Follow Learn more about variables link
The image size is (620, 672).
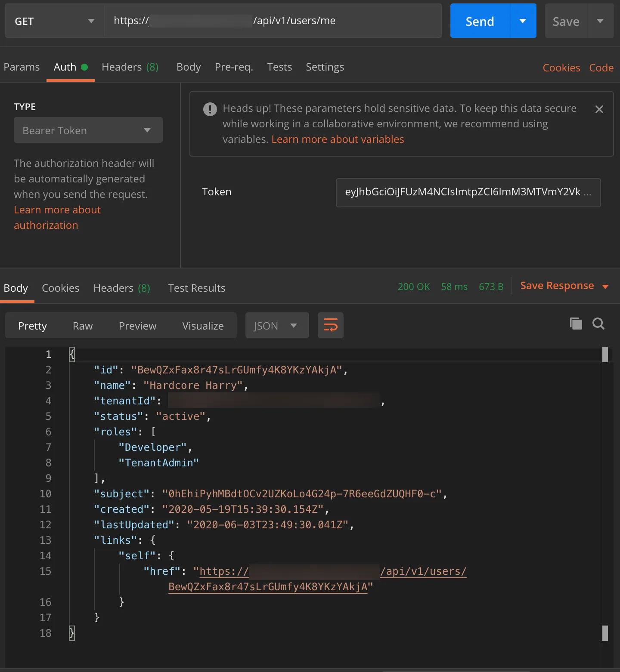pyautogui.click(x=338, y=139)
